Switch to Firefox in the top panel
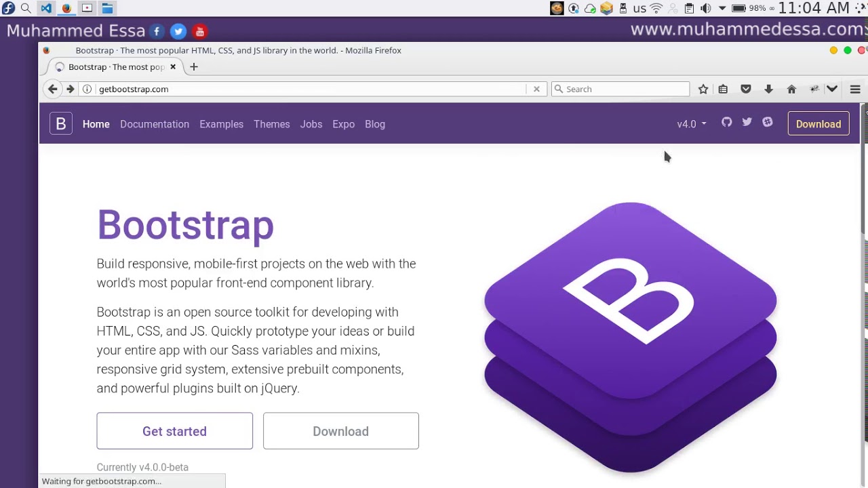This screenshot has width=868, height=488. (x=66, y=8)
